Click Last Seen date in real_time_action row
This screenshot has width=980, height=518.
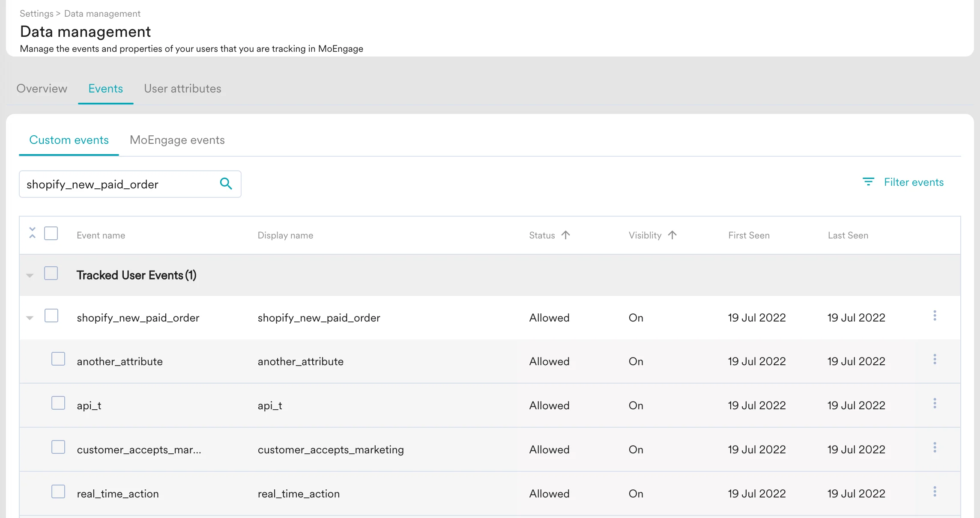pos(856,494)
